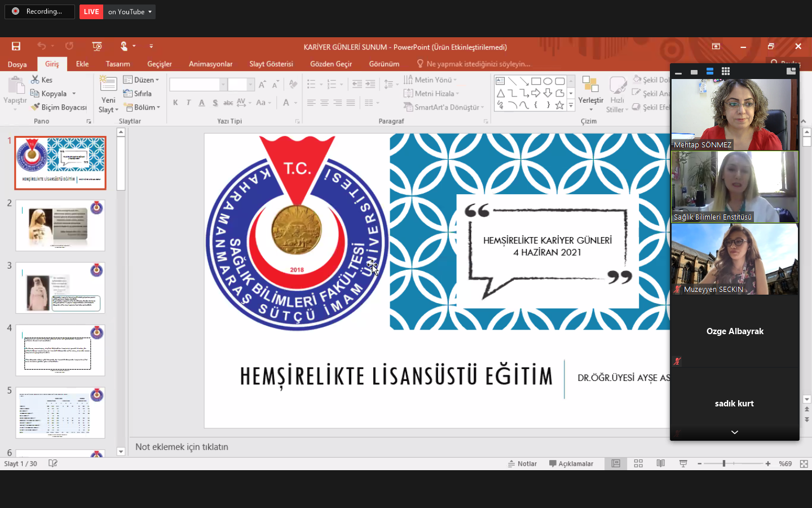Select slide 3 thumbnail in slide panel
The image size is (812, 508).
(60, 288)
